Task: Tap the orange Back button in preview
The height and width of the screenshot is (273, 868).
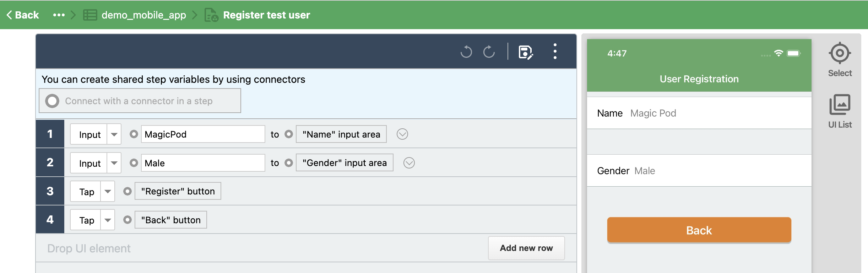Action: pos(699,230)
